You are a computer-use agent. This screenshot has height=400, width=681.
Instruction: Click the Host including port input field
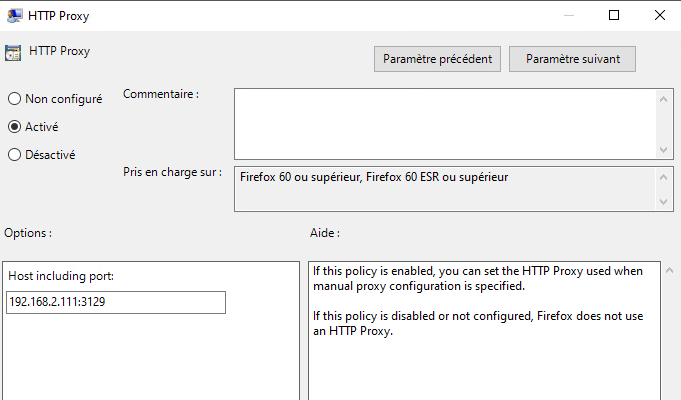(116, 302)
